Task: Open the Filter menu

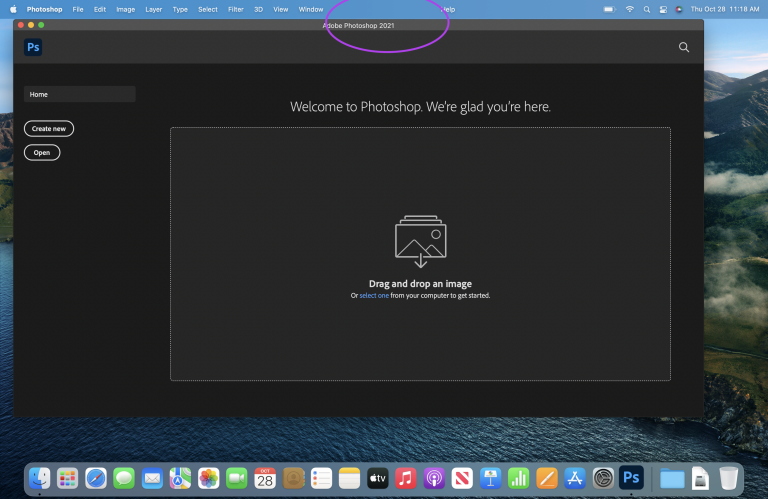Action: [x=236, y=9]
